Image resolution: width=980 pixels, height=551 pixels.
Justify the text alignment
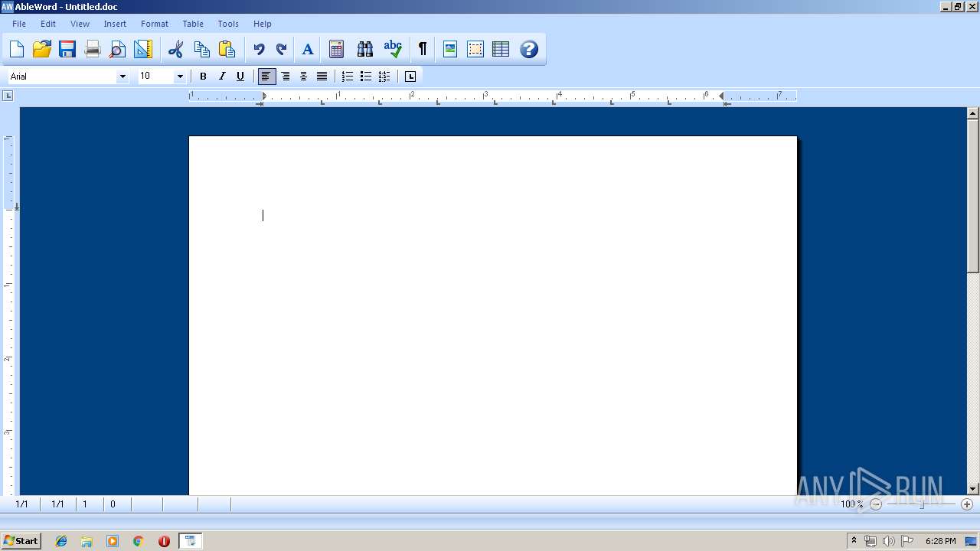pos(322,77)
